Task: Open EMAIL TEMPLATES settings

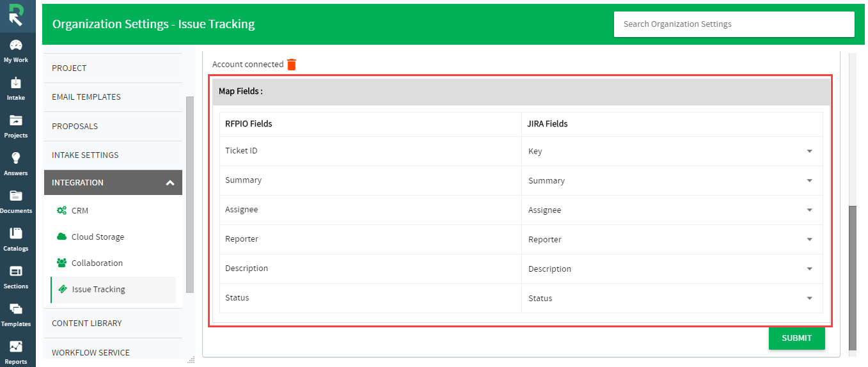Action: coord(113,97)
